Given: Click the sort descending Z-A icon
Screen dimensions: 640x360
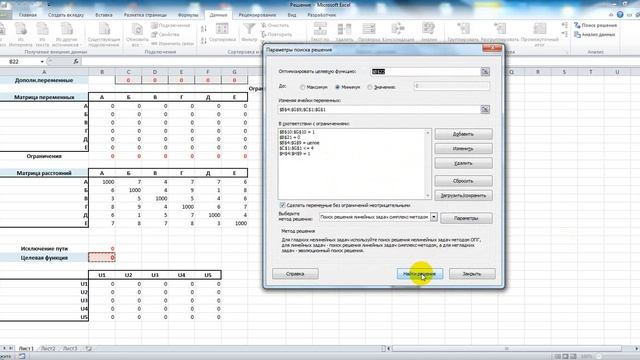Looking at the screenshot, I should (204, 40).
